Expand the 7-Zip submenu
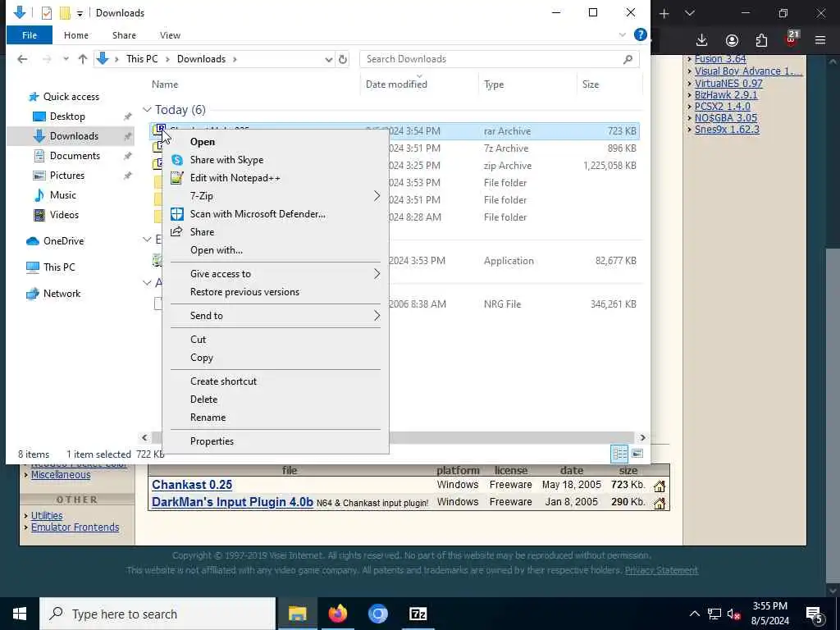This screenshot has width=840, height=630. coord(276,196)
